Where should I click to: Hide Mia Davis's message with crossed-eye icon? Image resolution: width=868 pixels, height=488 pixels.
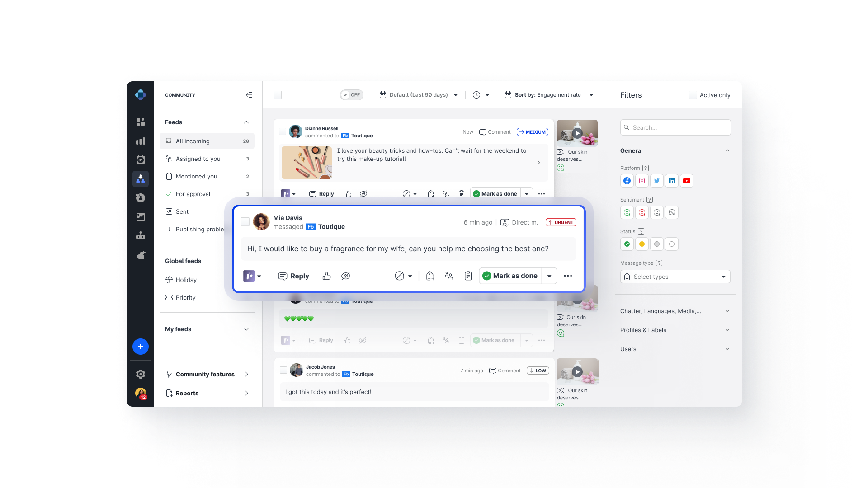click(x=346, y=276)
